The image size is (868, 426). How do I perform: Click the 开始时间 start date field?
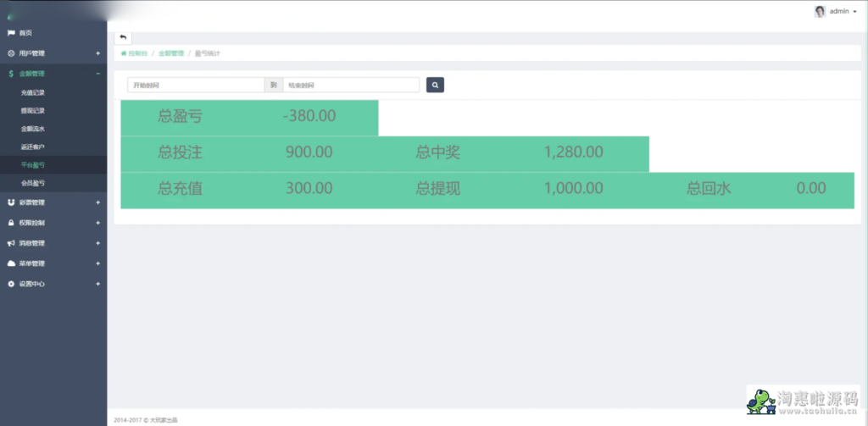(196, 86)
